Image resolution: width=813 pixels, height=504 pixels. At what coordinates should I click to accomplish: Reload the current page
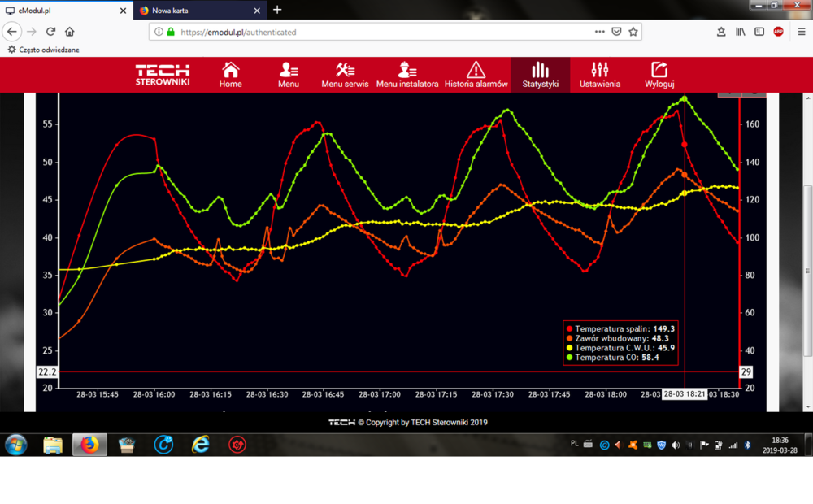pos(50,32)
